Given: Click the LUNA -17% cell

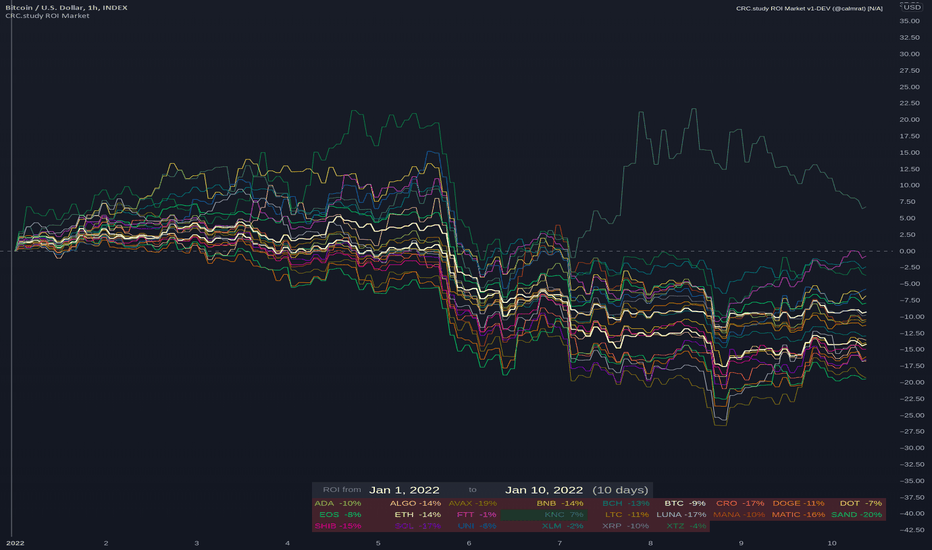Looking at the screenshot, I should tap(681, 515).
